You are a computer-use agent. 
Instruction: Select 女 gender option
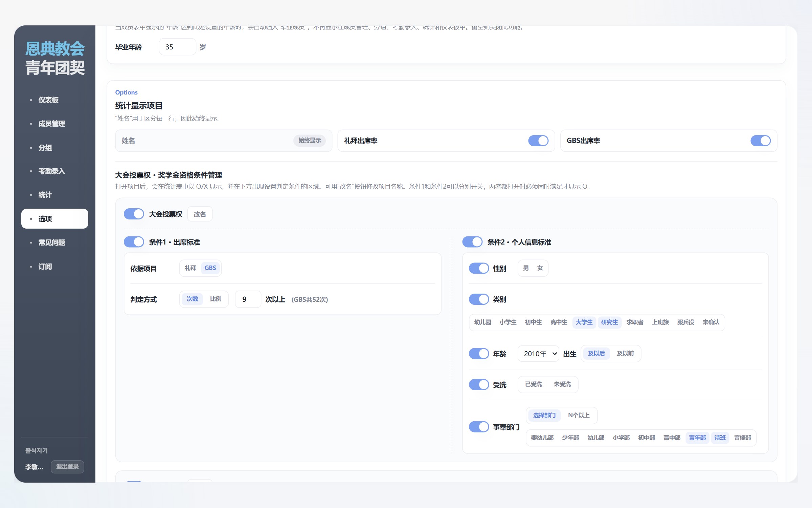pyautogui.click(x=540, y=268)
